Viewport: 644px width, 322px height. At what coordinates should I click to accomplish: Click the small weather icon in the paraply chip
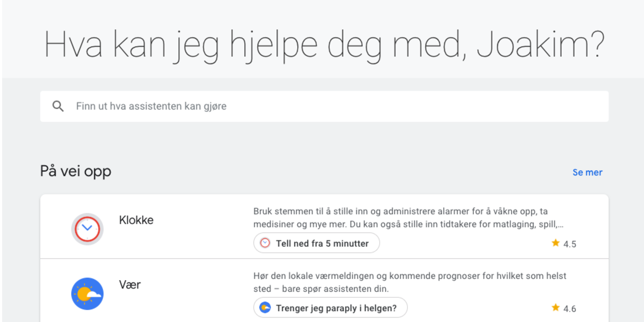point(265,308)
